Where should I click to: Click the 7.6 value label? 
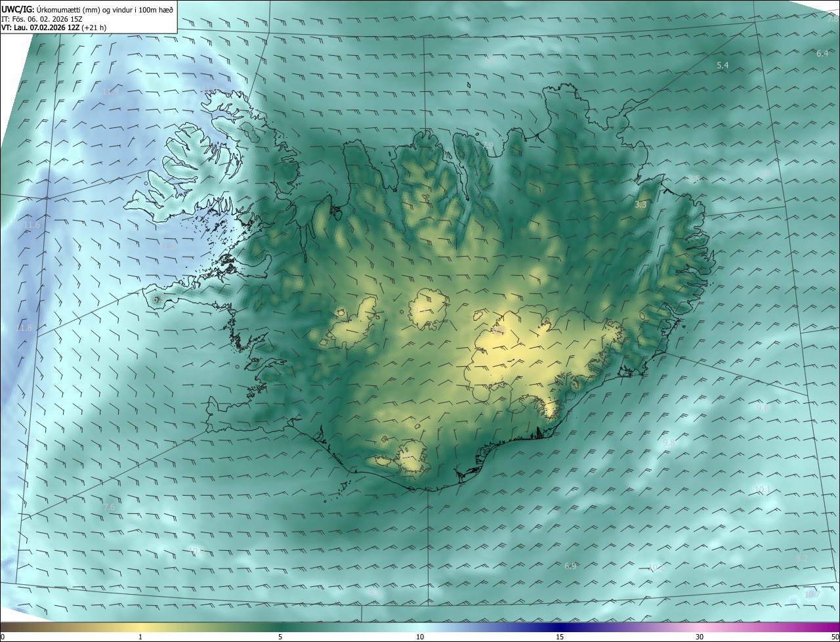(109, 507)
